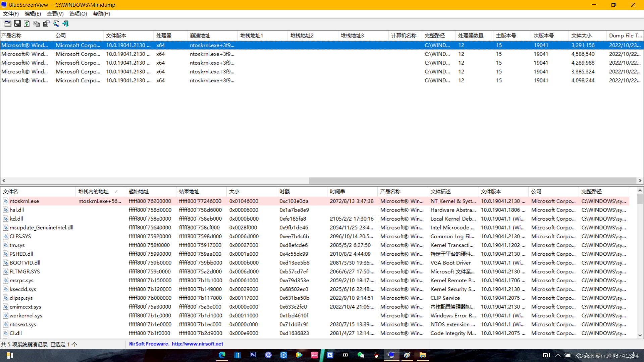This screenshot has width=644, height=362.
Task: Select the mcupdate_GenuineIntel.dll row
Action: [x=314, y=227]
